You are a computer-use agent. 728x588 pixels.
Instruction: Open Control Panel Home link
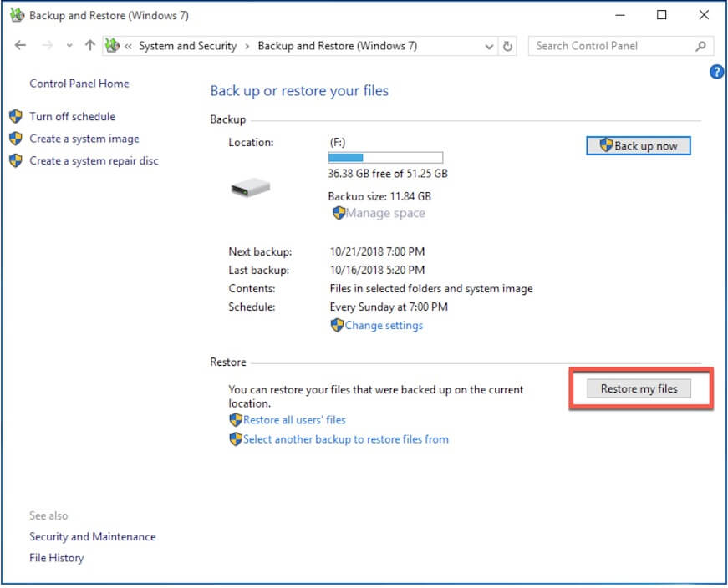[79, 84]
